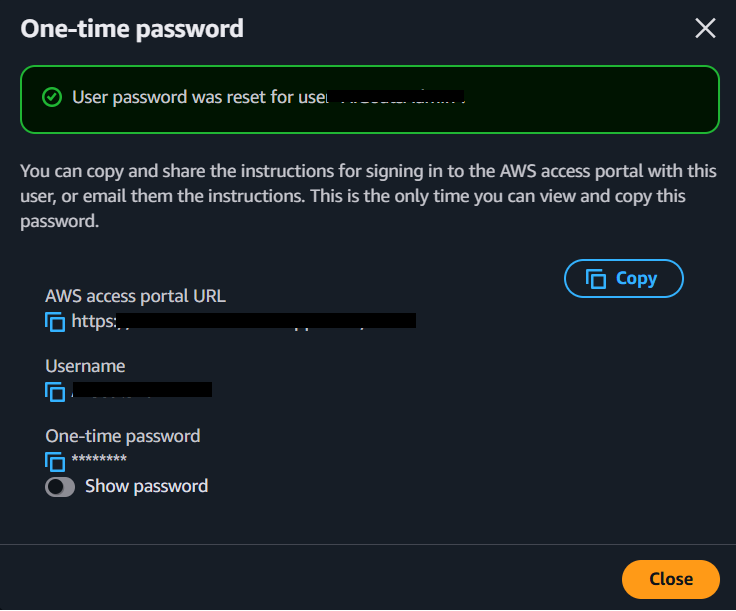Click the "AWS access portal URL" label

point(135,296)
